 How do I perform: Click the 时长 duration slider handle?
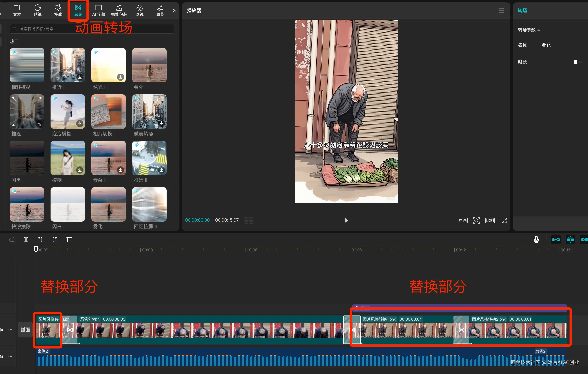pos(576,62)
